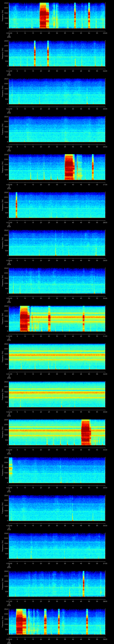The image size is (114, 644).
Task: Select the red burst near 20 seconds after 6:22:00
Action: point(44,16)
